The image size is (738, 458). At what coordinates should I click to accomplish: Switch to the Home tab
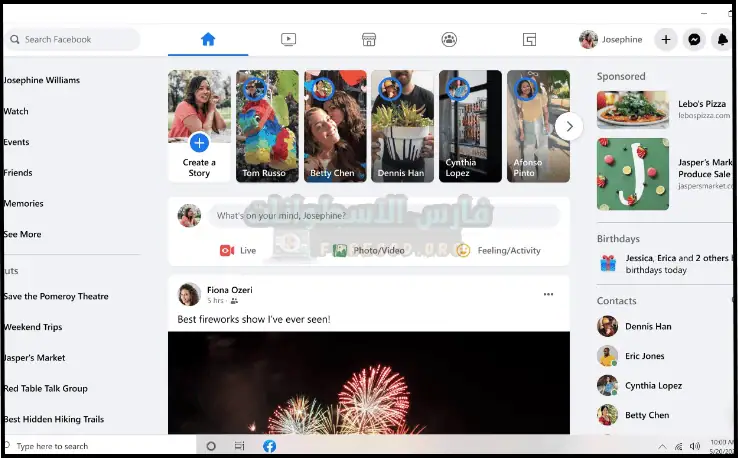pos(208,40)
